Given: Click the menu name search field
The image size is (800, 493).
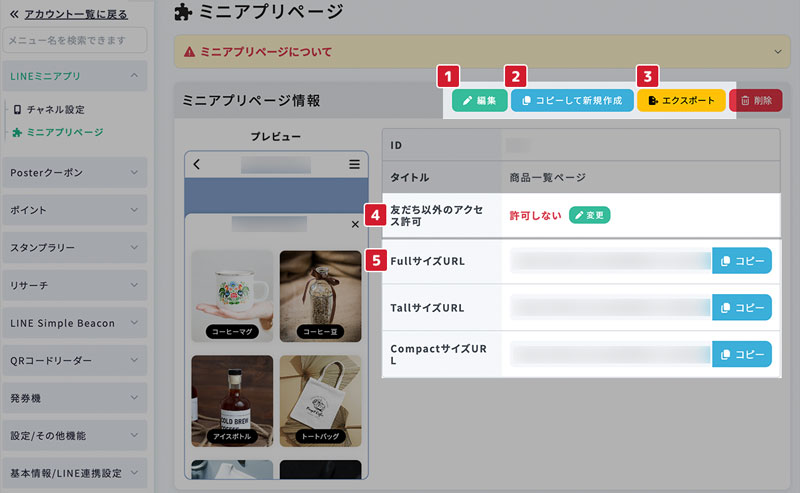Looking at the screenshot, I should [x=75, y=40].
